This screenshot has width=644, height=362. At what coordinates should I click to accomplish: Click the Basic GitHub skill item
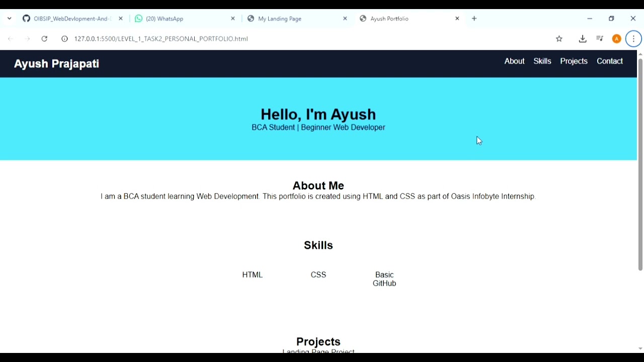click(384, 279)
